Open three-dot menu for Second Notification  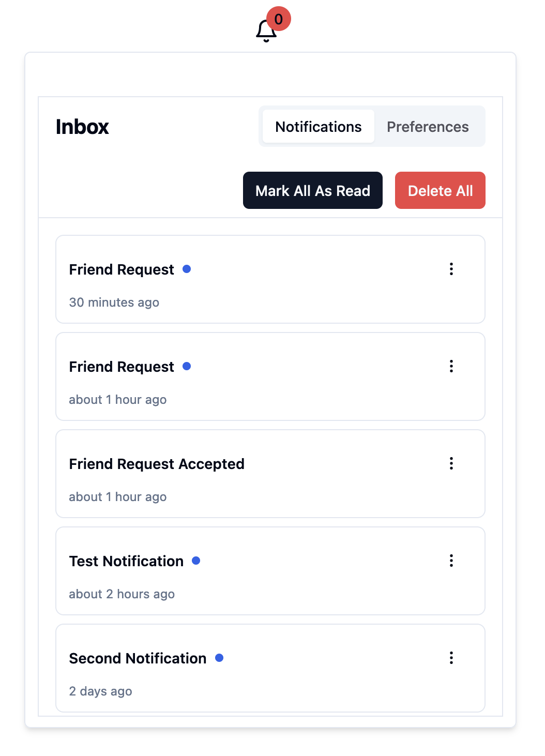(x=451, y=658)
